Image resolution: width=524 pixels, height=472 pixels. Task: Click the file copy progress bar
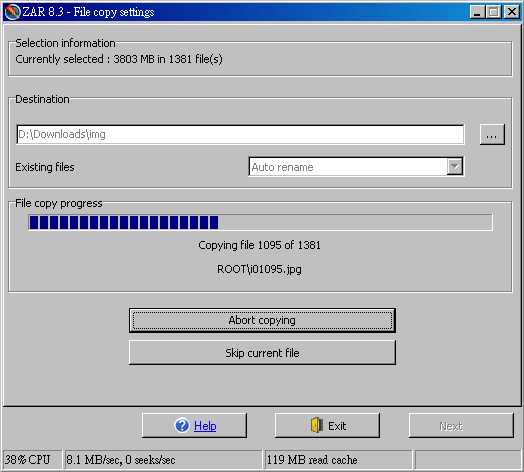(x=260, y=223)
